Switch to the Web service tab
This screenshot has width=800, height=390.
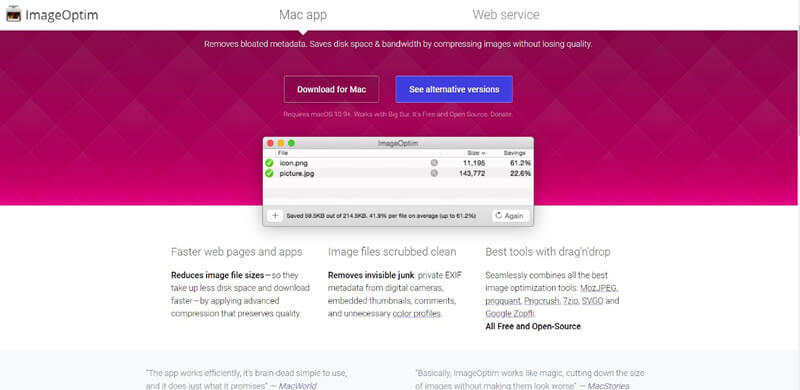[506, 15]
